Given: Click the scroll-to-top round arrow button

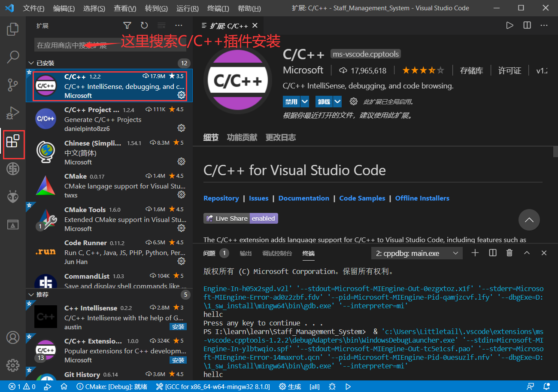Looking at the screenshot, I should coord(529,220).
